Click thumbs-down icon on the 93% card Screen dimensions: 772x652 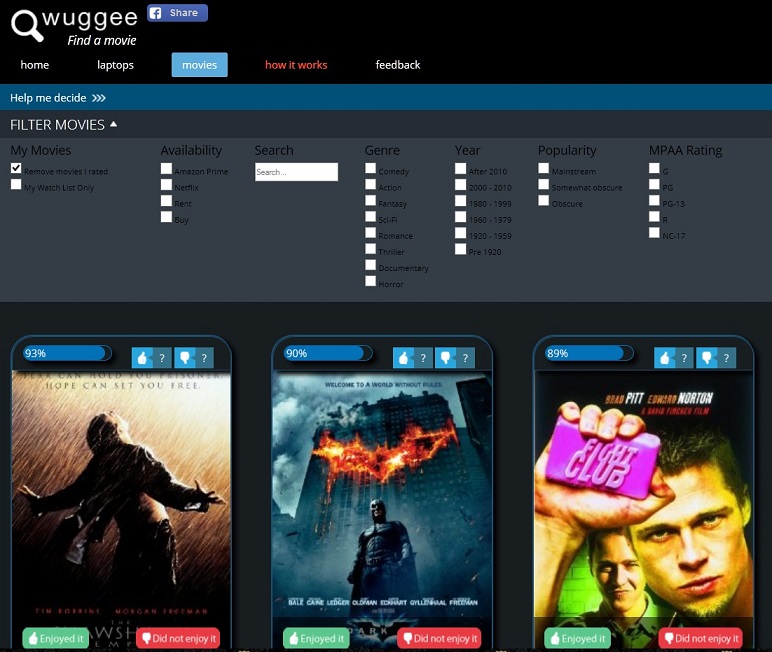[x=185, y=358]
